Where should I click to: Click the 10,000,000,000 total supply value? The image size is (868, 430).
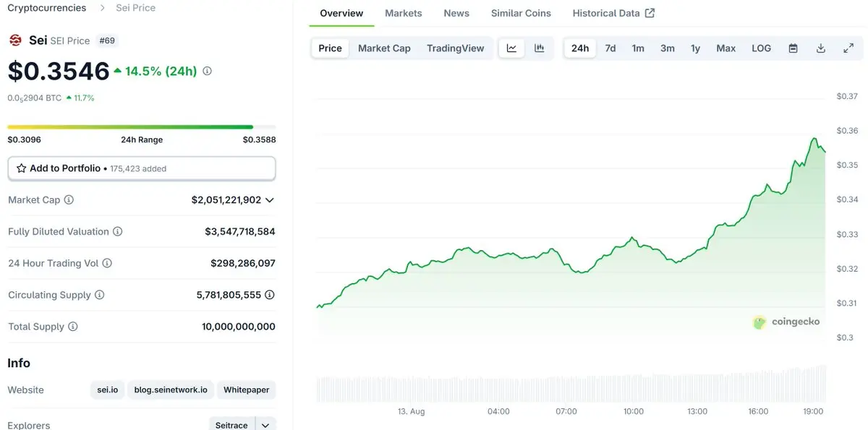[x=239, y=327]
